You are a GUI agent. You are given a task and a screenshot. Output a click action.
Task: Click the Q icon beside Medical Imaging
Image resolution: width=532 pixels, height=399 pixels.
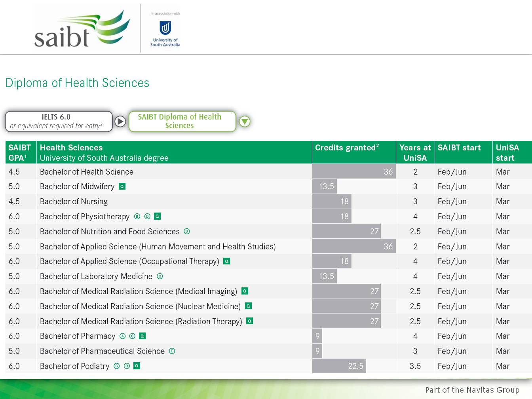(245, 291)
